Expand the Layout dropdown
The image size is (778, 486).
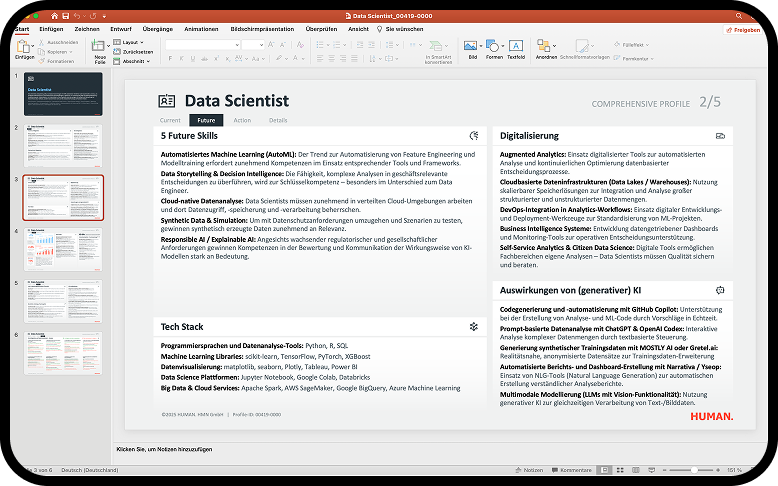coord(131,43)
